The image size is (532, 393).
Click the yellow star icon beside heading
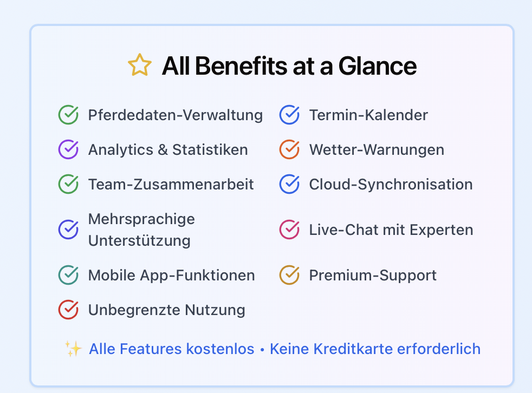coord(139,65)
